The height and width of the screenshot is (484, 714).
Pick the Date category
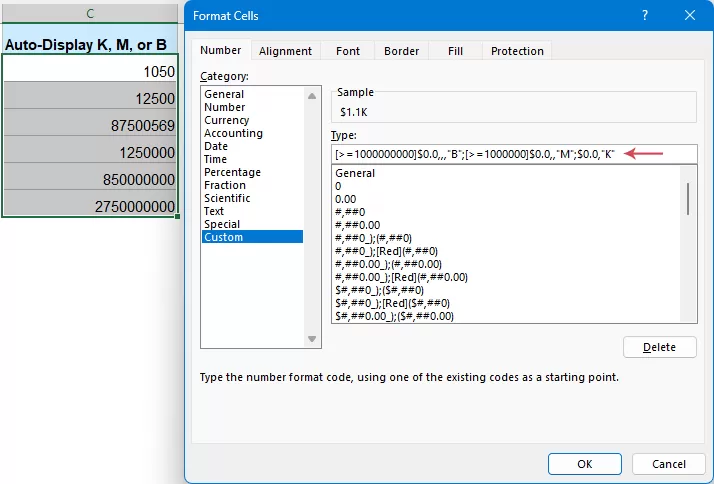[x=252, y=146]
